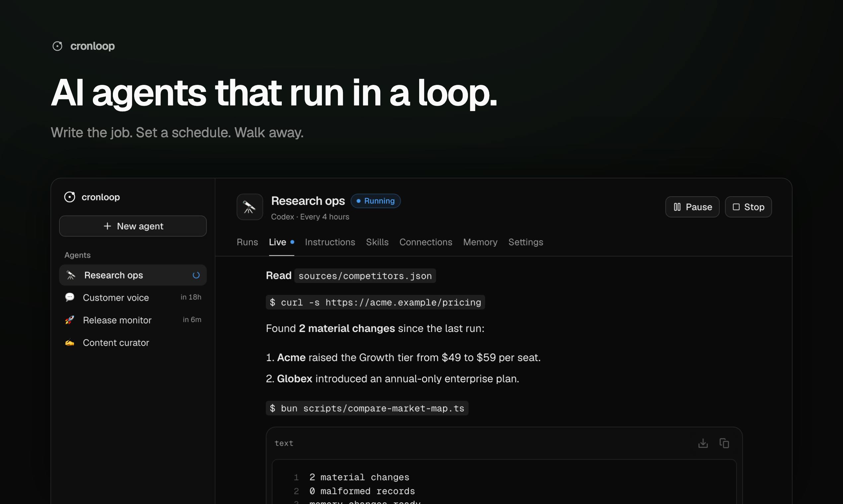Open the Runs tab
843x504 pixels.
[248, 242]
